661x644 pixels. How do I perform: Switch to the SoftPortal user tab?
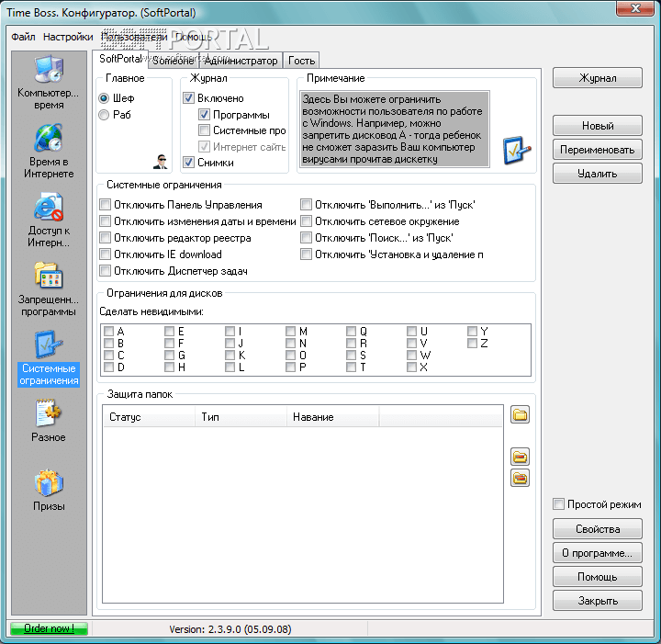[120, 59]
